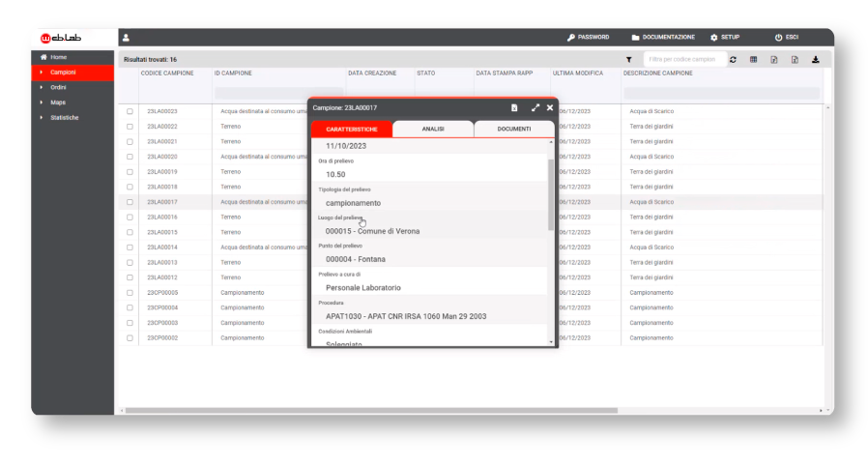Tick checkbox for sample 23LA00023

(x=130, y=111)
